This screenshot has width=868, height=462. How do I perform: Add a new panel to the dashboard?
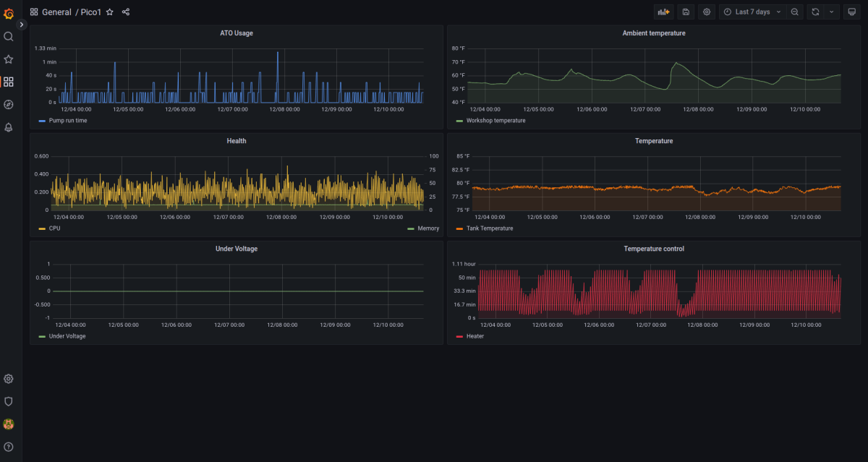(663, 12)
